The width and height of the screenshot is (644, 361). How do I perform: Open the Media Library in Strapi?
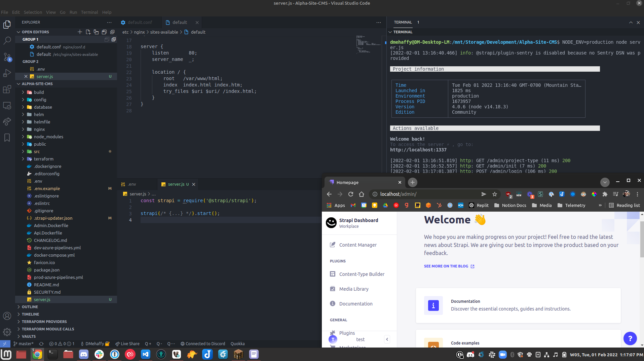click(x=354, y=289)
